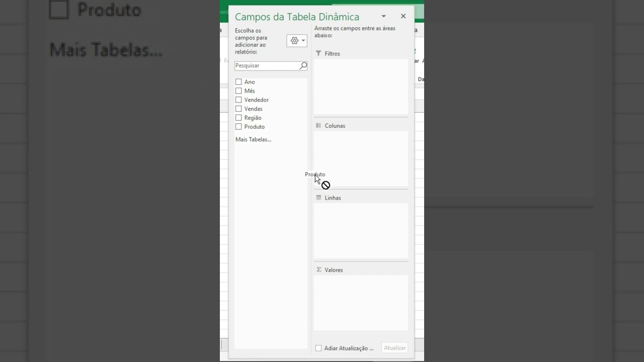Toggle Adiar Atualização checkbox
Screen dimensions: 644x362
(318, 348)
